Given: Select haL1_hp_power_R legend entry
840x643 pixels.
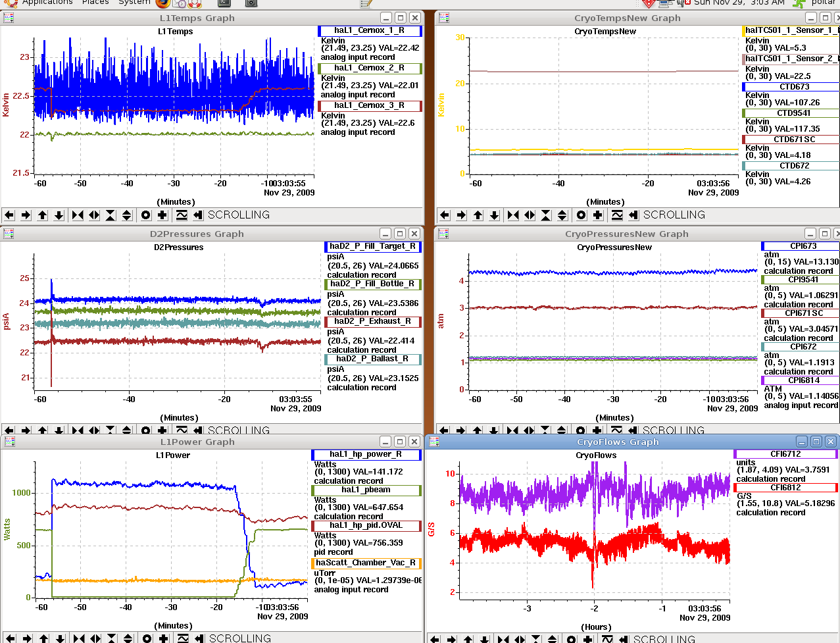Looking at the screenshot, I should point(366,454).
